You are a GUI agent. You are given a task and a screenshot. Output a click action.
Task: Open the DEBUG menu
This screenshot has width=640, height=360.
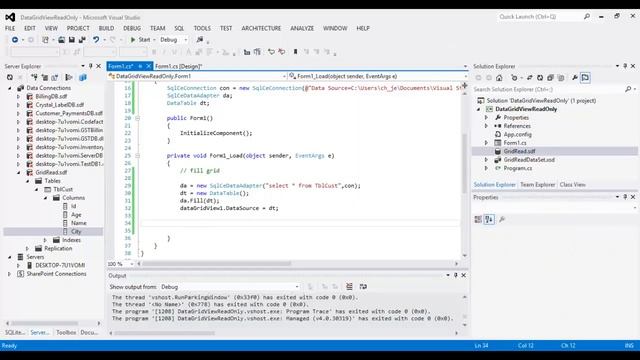(x=132, y=28)
